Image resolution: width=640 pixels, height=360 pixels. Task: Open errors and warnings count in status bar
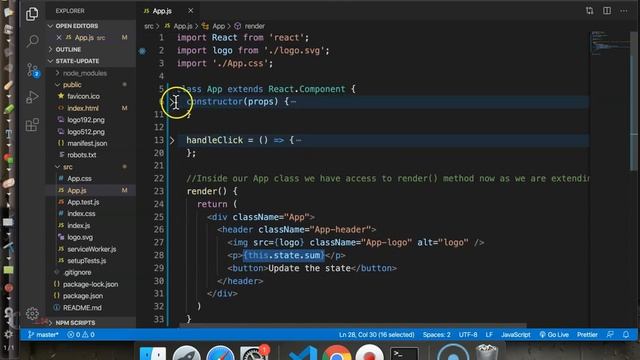(81, 335)
